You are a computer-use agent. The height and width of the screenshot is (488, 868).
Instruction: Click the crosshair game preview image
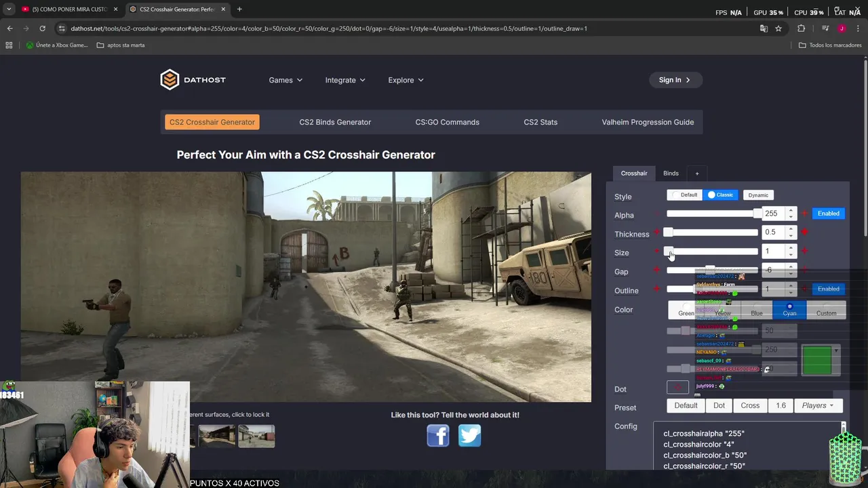coord(306,286)
